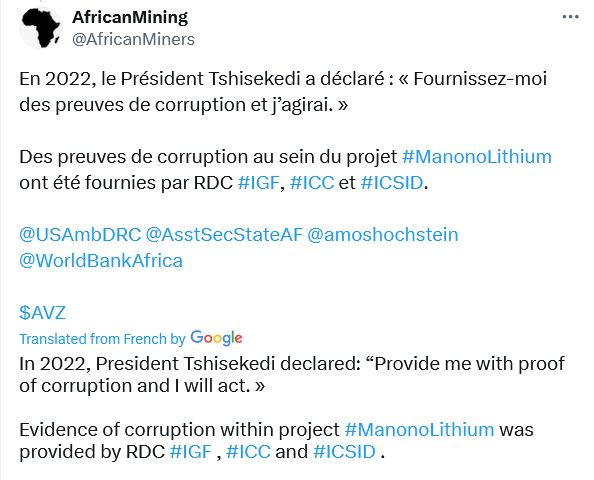Click Translated from French by link

(102, 339)
